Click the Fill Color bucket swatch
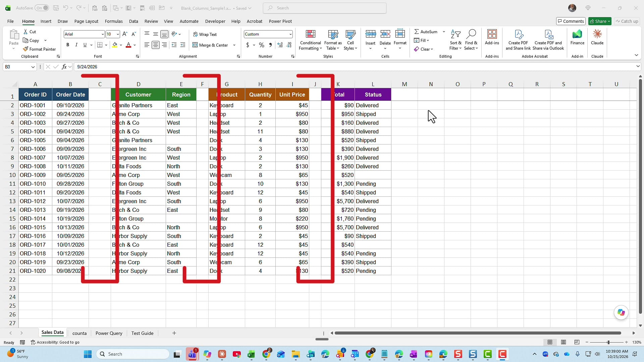The height and width of the screenshot is (362, 644). (115, 45)
